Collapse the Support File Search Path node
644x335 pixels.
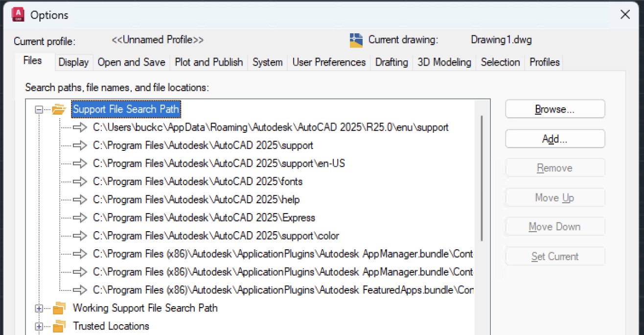(x=39, y=110)
